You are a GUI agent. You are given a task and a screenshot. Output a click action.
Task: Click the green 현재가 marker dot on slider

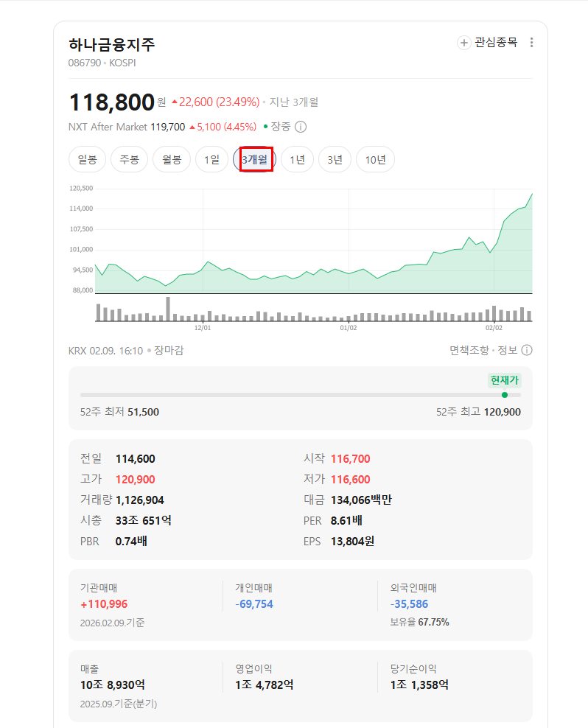(x=505, y=395)
